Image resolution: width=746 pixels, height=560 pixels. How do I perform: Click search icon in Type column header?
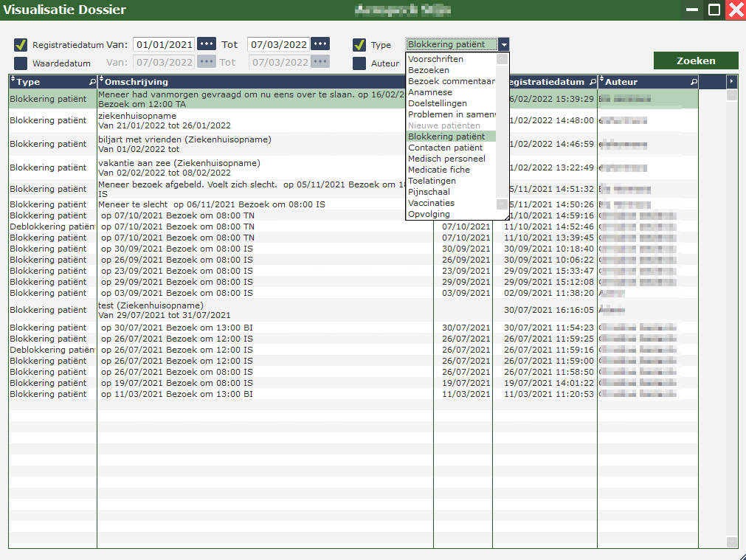(92, 82)
